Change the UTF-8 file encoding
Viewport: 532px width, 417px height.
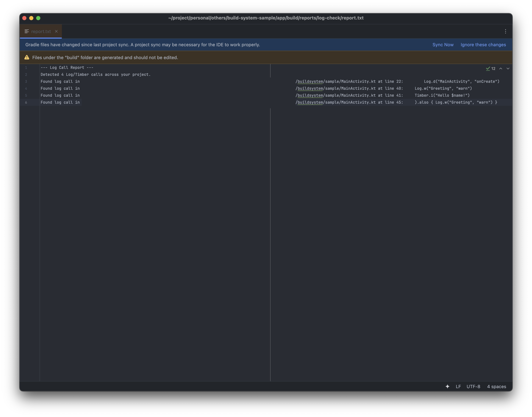(x=473, y=387)
